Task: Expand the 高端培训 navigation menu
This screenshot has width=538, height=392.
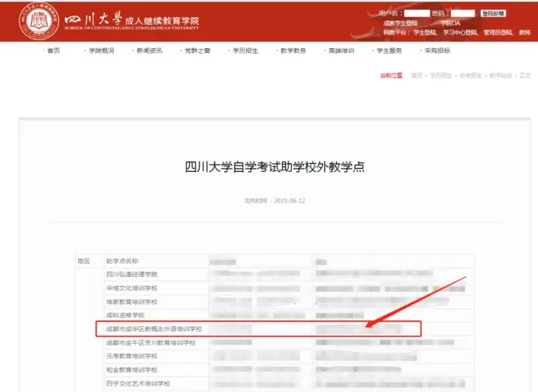Action: click(x=342, y=51)
